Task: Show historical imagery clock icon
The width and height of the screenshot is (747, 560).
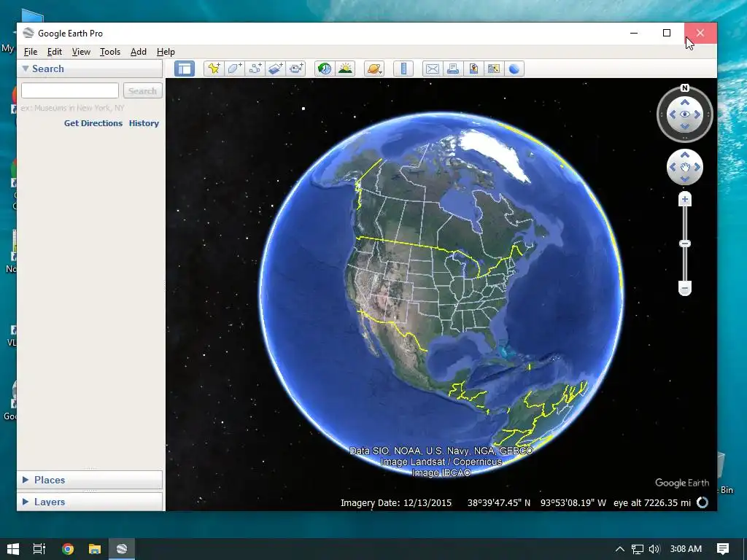Action: pos(325,69)
